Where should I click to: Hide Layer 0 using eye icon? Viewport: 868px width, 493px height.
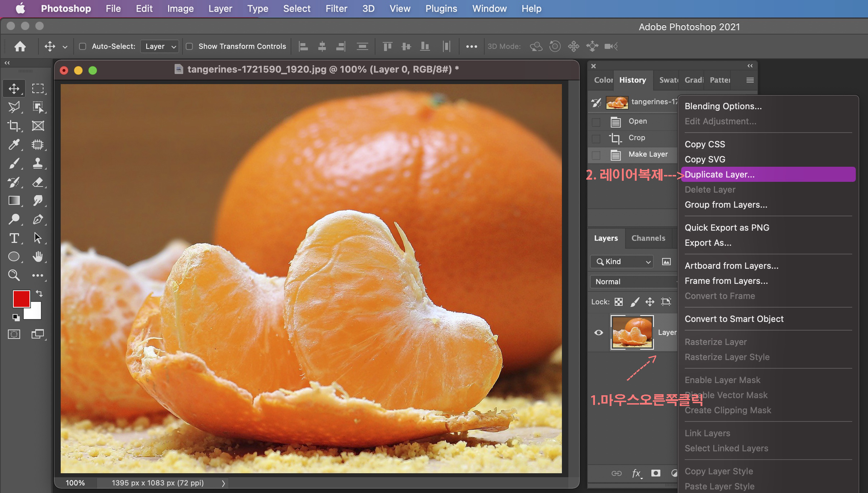click(x=599, y=332)
